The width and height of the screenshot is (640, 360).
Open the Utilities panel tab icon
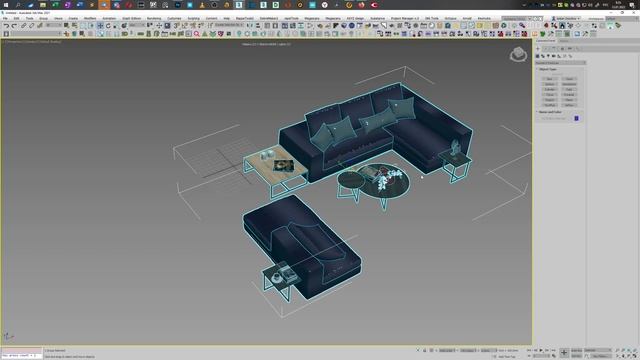coord(578,49)
